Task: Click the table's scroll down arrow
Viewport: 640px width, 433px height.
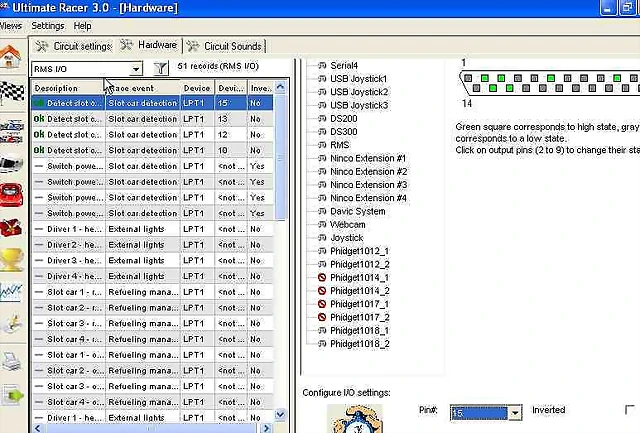Action: click(280, 415)
